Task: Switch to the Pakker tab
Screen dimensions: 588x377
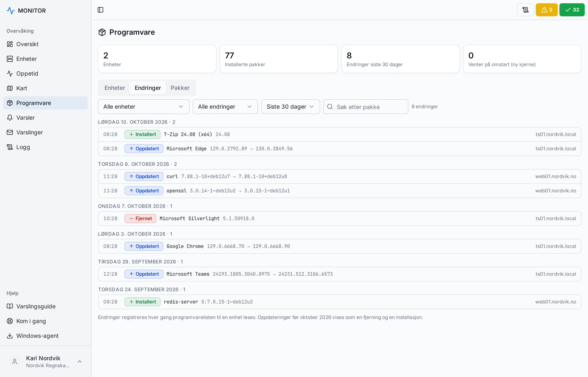Action: 180,88
